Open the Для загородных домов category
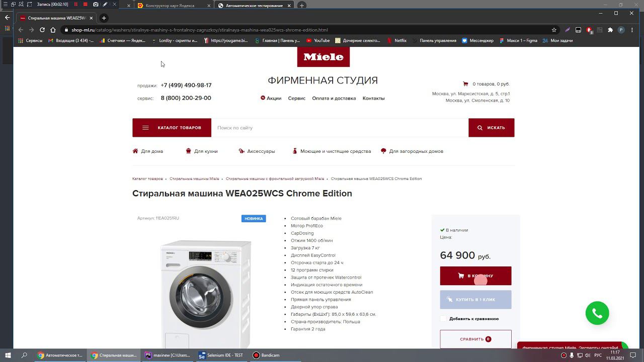 (412, 151)
